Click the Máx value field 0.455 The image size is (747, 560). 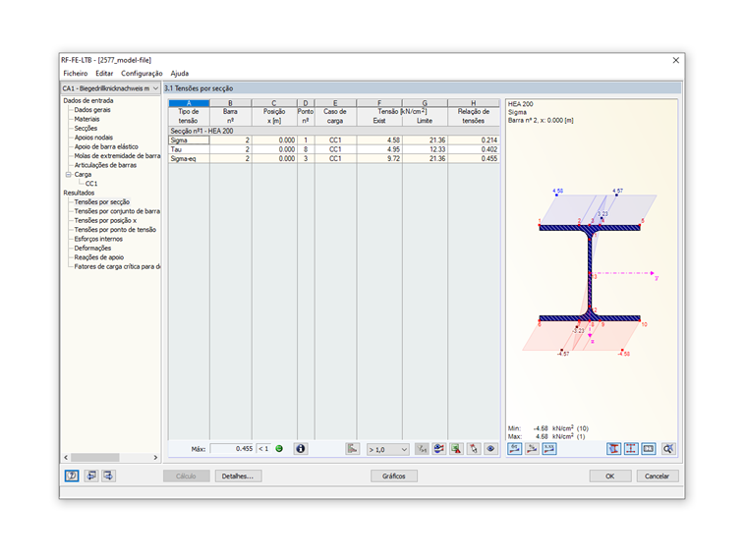click(232, 449)
